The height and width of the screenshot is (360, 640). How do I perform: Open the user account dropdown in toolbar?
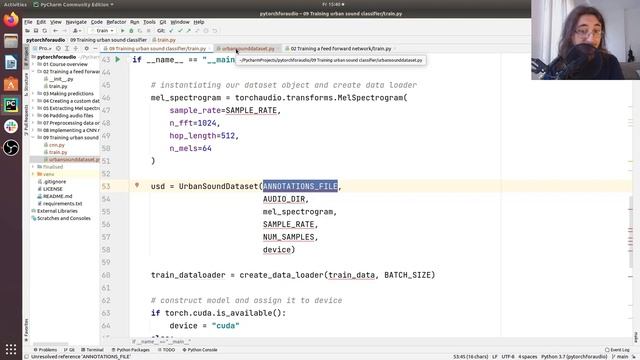click(76, 31)
